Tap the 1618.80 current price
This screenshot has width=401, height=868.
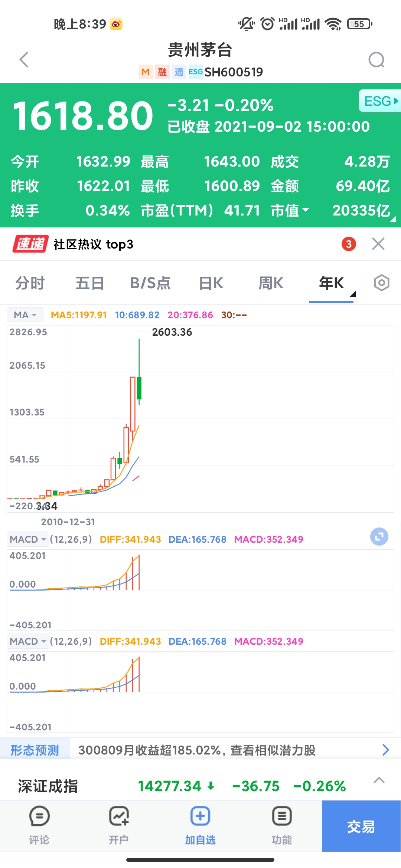[x=83, y=116]
